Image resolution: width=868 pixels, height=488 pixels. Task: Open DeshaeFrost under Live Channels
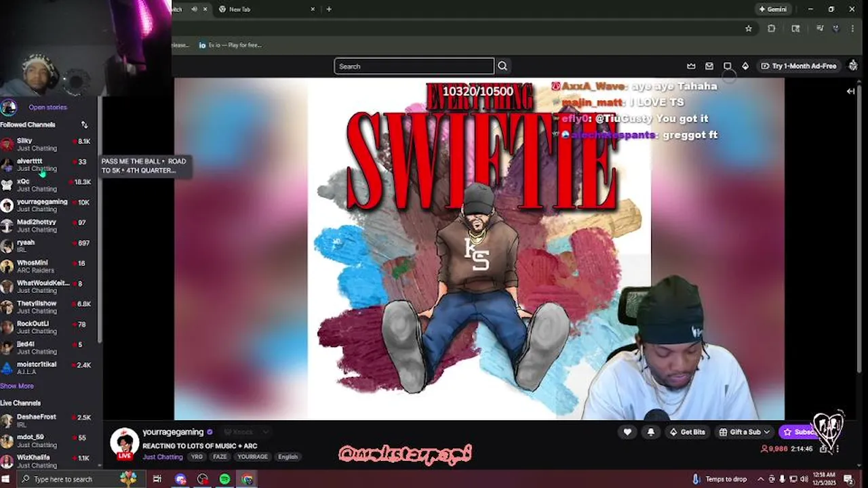point(50,421)
